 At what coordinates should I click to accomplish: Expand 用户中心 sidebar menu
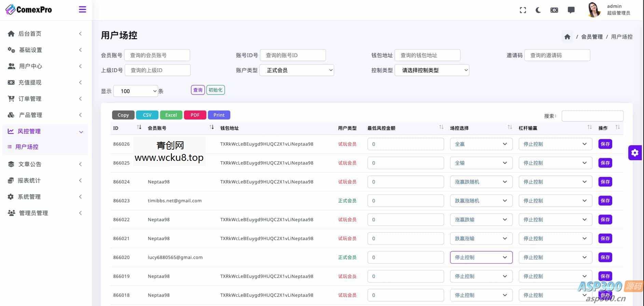(44, 66)
